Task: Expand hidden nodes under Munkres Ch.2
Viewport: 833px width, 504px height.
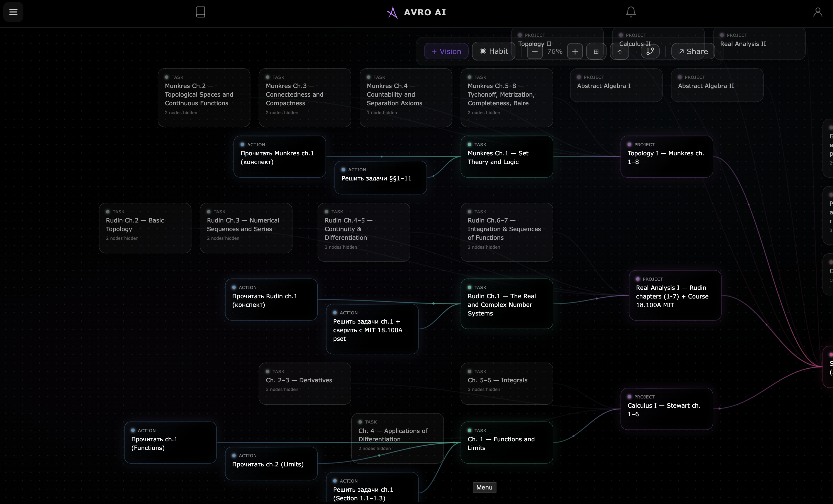Action: [x=181, y=113]
